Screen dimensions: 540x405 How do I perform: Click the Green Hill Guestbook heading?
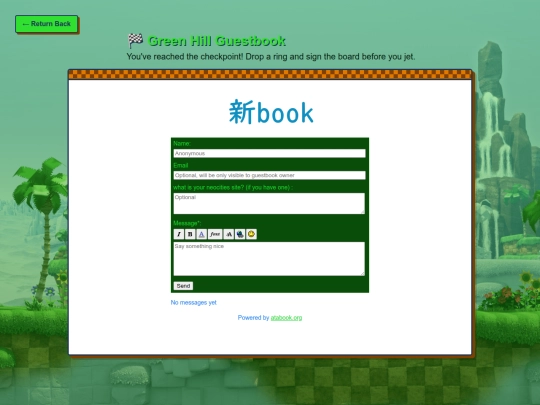click(x=217, y=41)
